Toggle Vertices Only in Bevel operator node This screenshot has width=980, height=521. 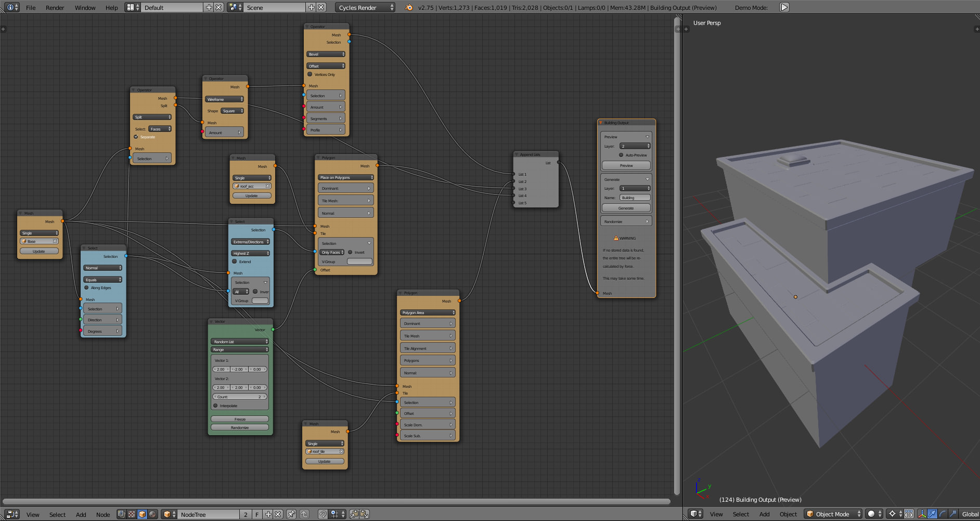(x=310, y=74)
